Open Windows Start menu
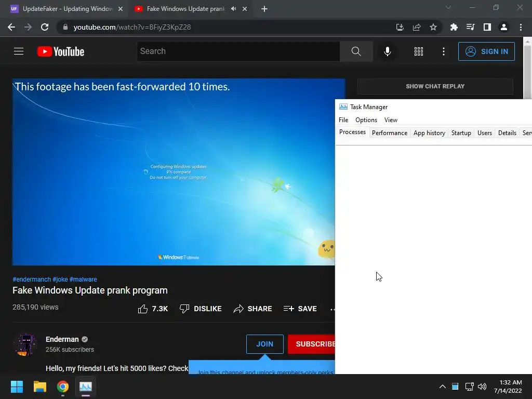The height and width of the screenshot is (399, 532). pyautogui.click(x=17, y=387)
